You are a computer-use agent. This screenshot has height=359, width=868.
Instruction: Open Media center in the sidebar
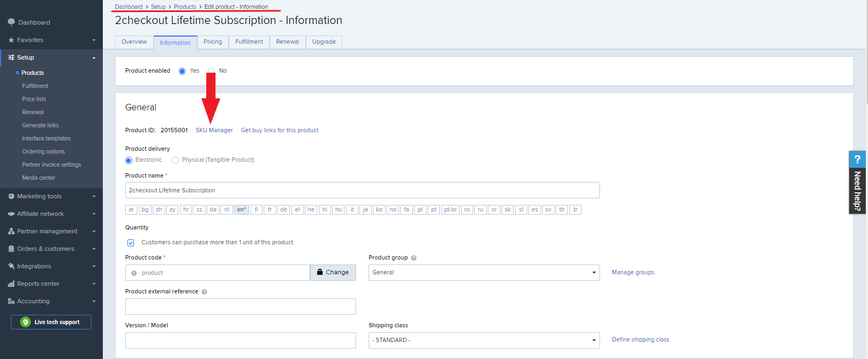[x=39, y=178]
